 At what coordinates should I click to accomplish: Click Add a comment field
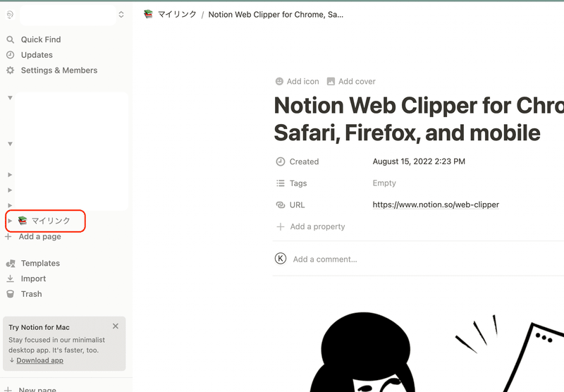click(x=325, y=259)
